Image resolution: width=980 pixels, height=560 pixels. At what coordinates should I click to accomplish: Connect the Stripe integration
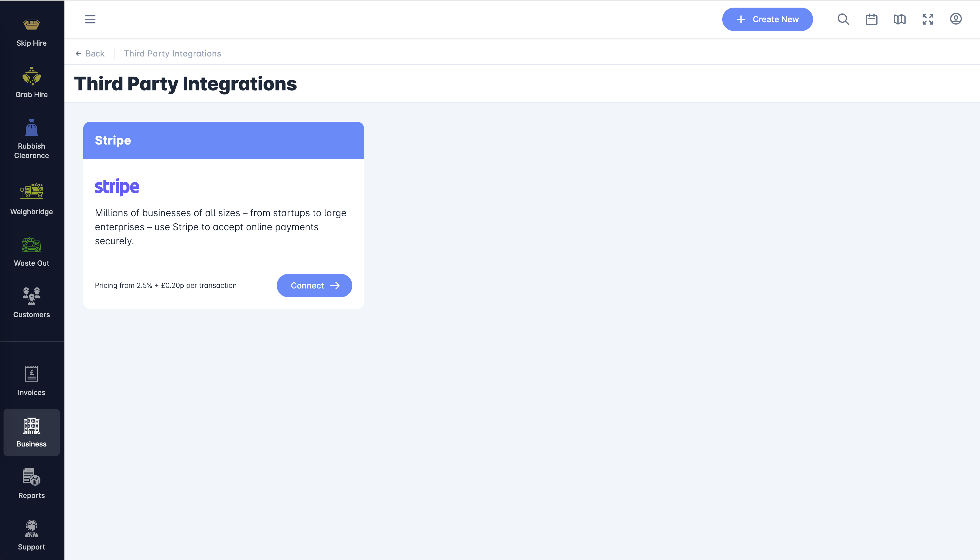pos(314,285)
